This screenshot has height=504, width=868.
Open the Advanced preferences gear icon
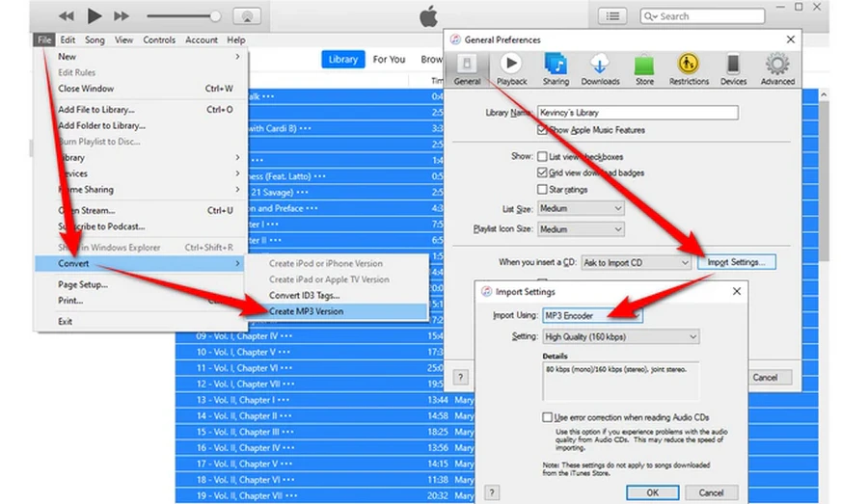pos(777,69)
